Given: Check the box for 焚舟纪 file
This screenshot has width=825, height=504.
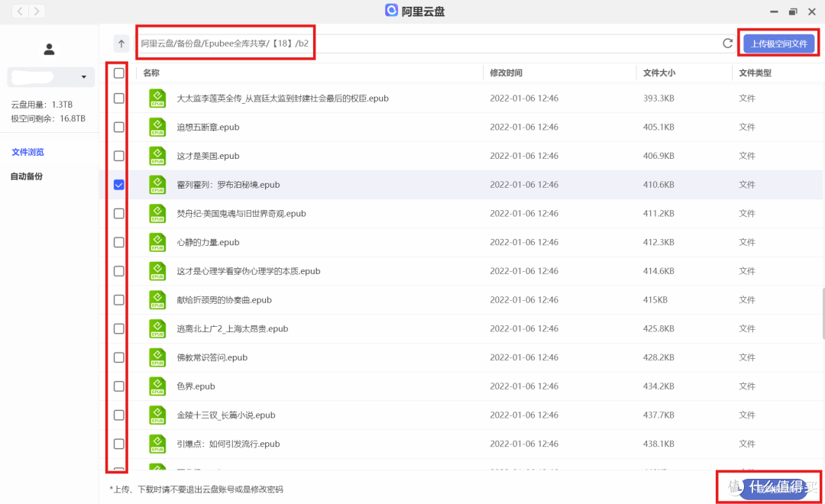Looking at the screenshot, I should (x=119, y=214).
